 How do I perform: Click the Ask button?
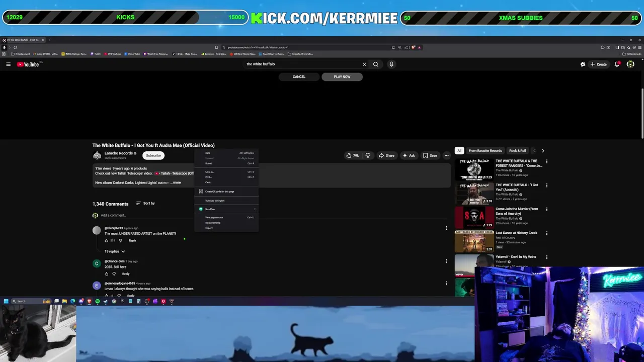coord(409,155)
